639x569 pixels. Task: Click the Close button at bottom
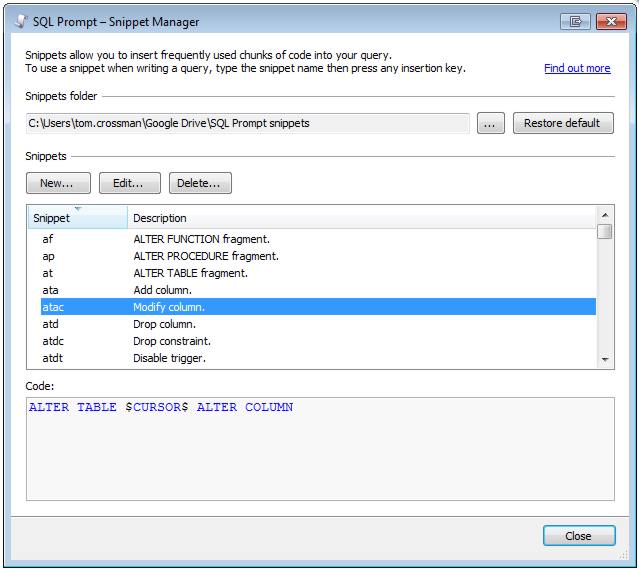tap(579, 536)
